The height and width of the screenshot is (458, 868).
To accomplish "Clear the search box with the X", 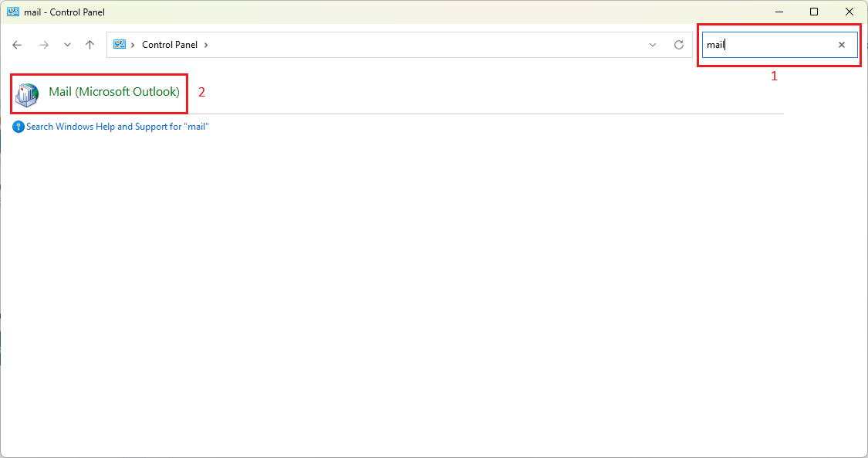I will [842, 45].
